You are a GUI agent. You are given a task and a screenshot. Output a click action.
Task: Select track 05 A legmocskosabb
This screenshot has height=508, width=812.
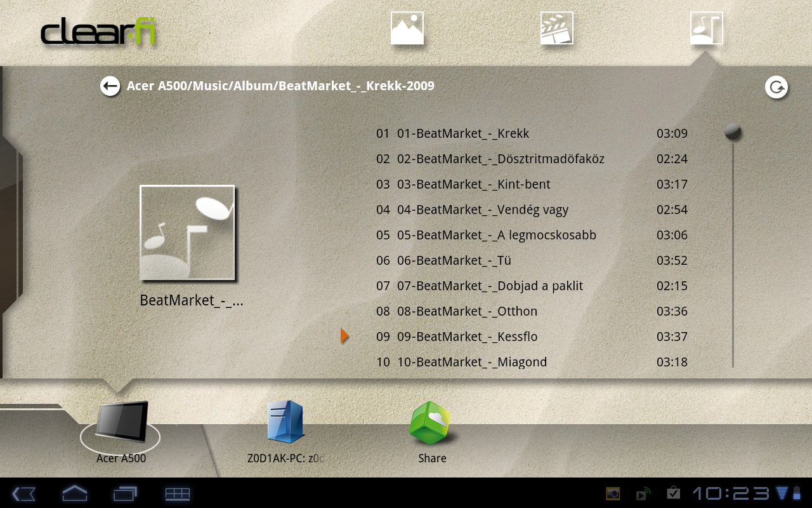[x=496, y=235]
